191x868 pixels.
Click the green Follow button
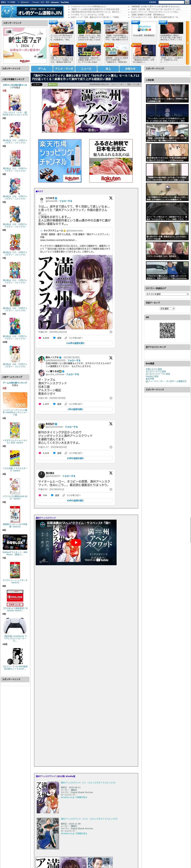52,85
